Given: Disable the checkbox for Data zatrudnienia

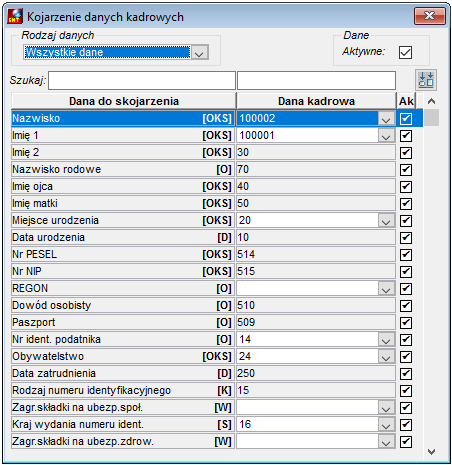Looking at the screenshot, I should [x=406, y=374].
